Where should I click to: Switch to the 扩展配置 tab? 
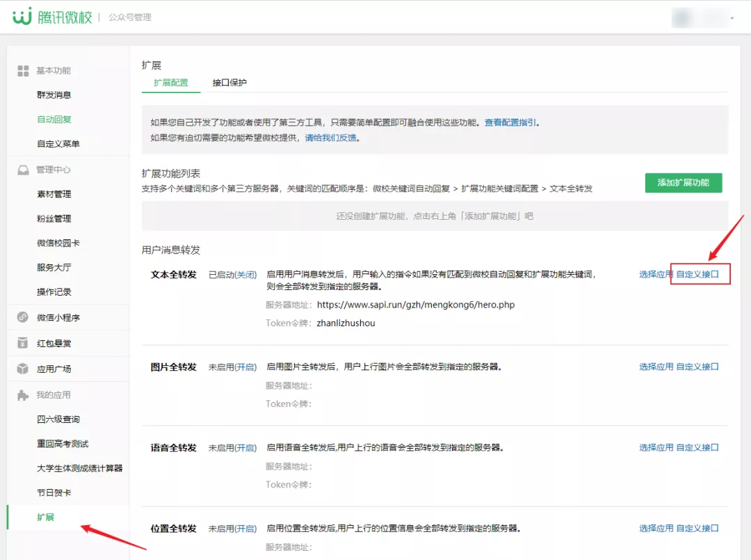pyautogui.click(x=171, y=83)
